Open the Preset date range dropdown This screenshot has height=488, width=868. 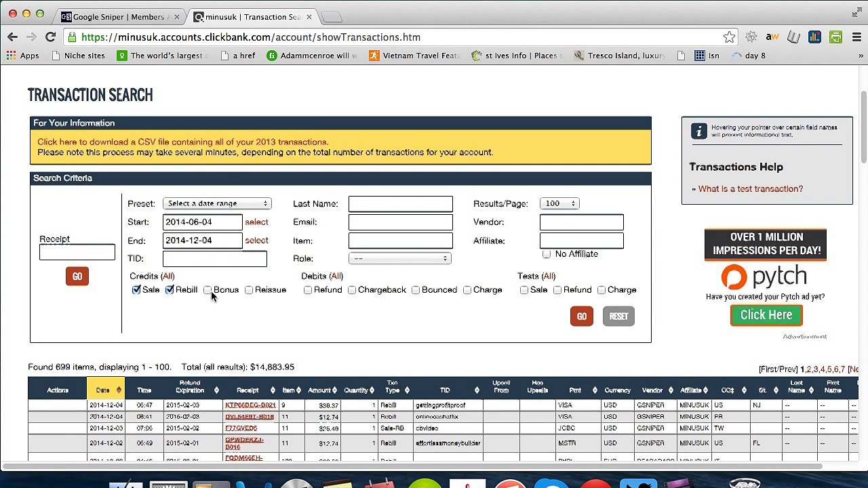tap(217, 203)
